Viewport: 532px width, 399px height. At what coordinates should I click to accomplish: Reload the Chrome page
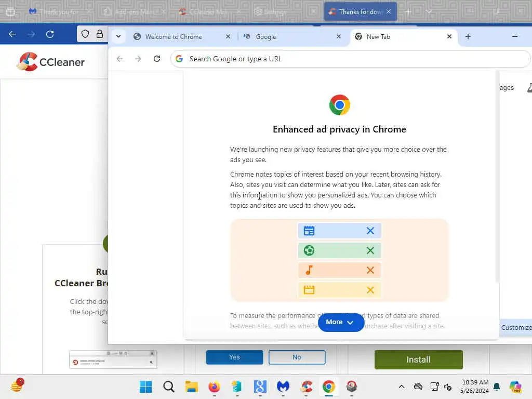click(x=157, y=59)
